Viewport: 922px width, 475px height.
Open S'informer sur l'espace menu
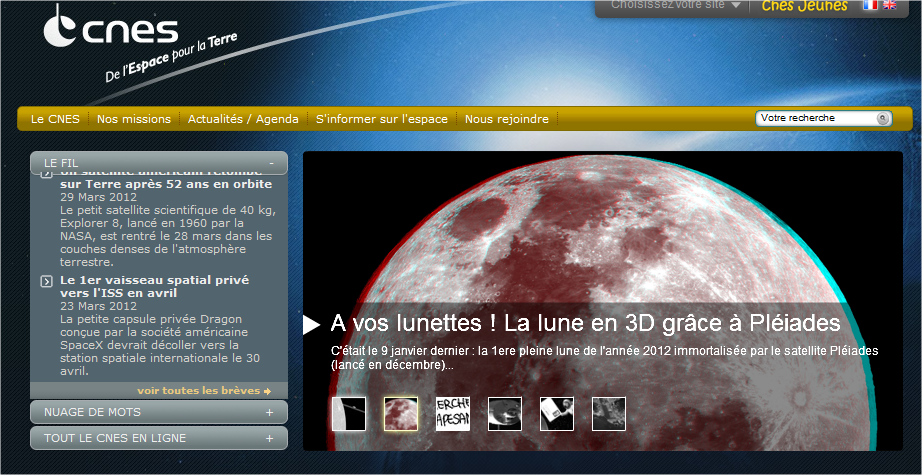[x=382, y=119]
